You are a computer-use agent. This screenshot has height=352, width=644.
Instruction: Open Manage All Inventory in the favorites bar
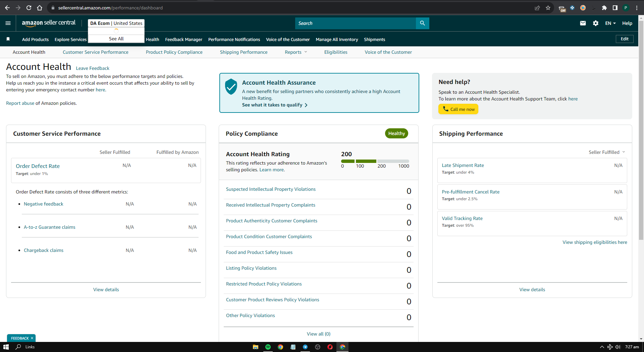337,39
